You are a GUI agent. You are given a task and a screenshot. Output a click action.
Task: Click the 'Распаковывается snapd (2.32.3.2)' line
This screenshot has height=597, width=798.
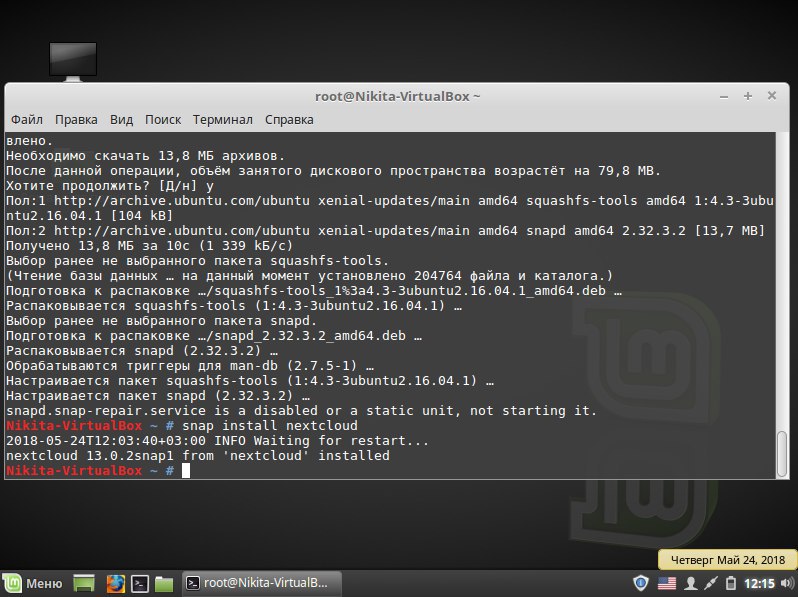[142, 351]
